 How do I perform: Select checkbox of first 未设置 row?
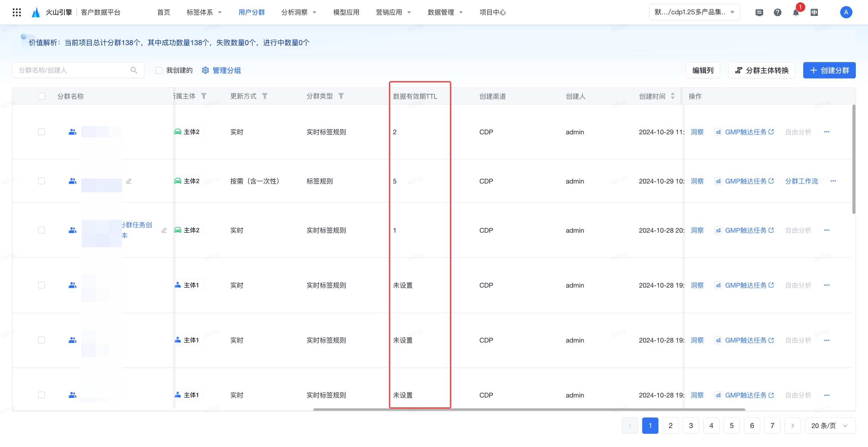point(41,285)
